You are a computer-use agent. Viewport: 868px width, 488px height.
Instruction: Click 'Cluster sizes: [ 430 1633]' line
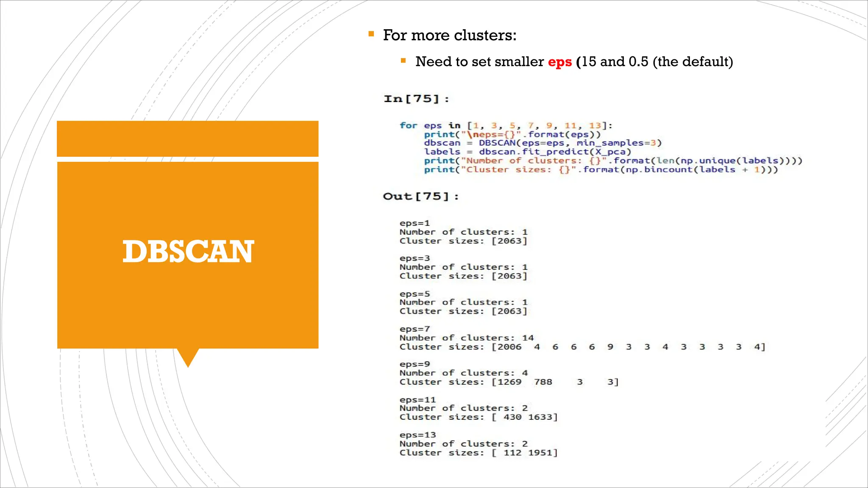pyautogui.click(x=479, y=417)
